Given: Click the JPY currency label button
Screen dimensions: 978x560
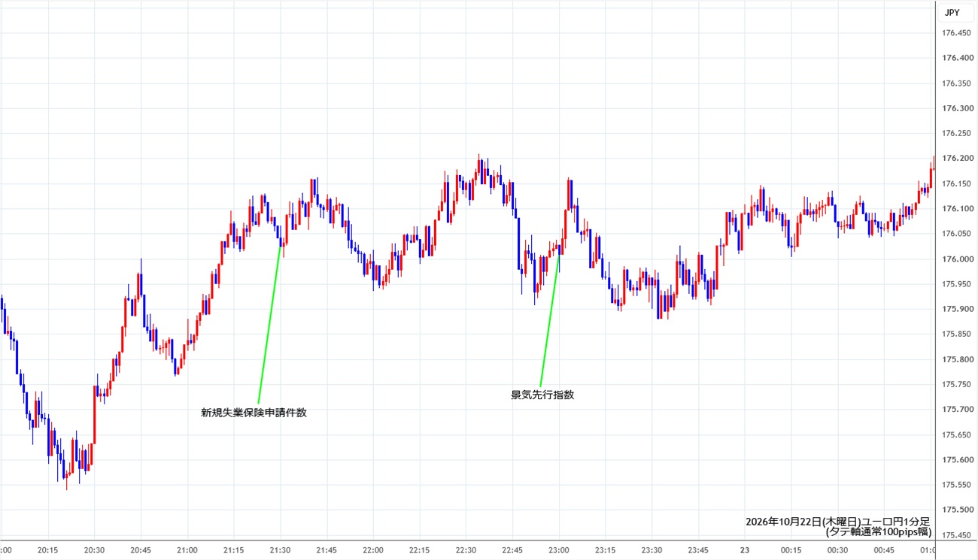Looking at the screenshot, I should pos(955,12).
